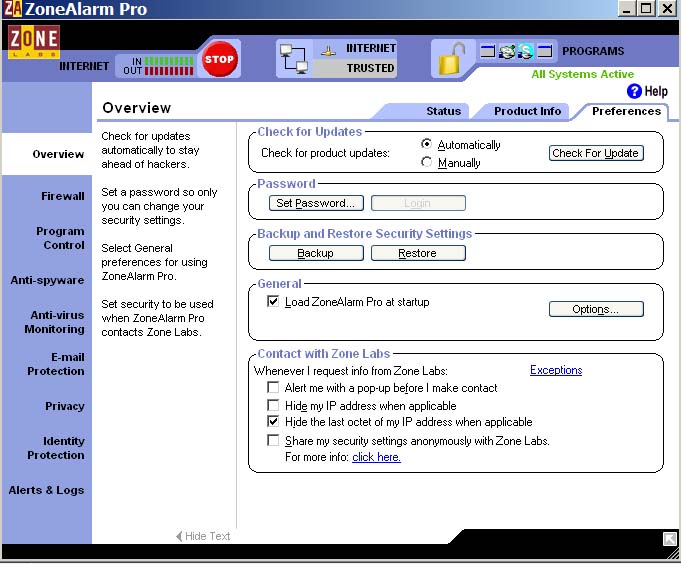
Task: Go to E-mail Protection
Action: pos(56,364)
